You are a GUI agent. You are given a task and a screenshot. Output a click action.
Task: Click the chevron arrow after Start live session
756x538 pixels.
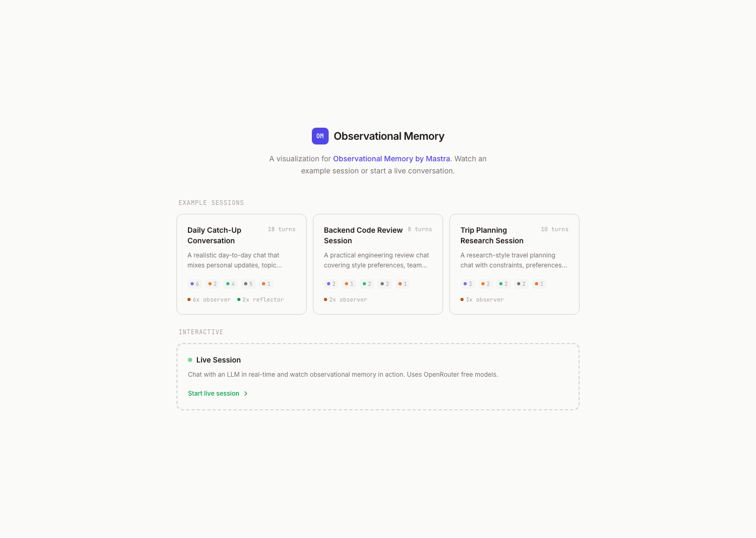[x=246, y=393]
